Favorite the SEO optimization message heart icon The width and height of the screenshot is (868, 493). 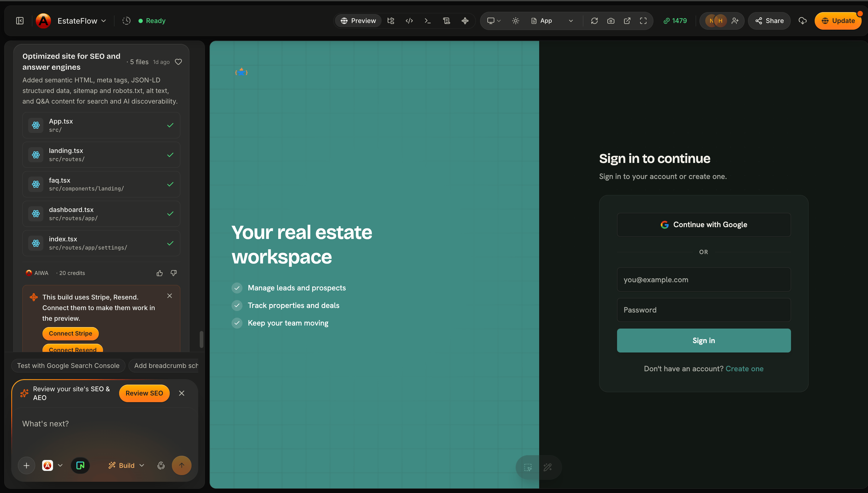coord(179,62)
